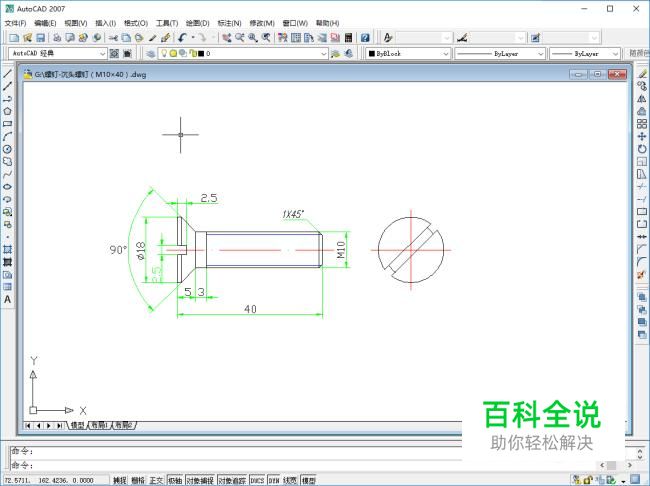
Task: Select the Erase tool in modify toolbar
Action: click(x=642, y=74)
